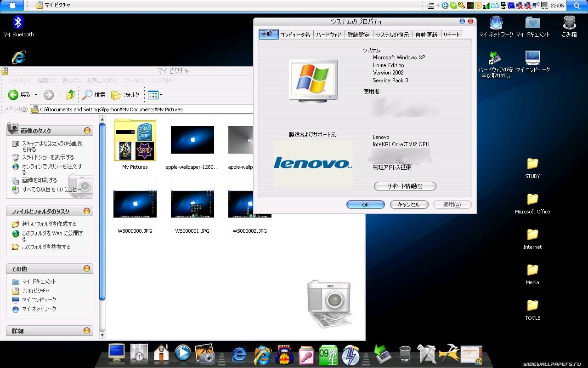Open the magnifier search icon, top bar

point(577,5)
